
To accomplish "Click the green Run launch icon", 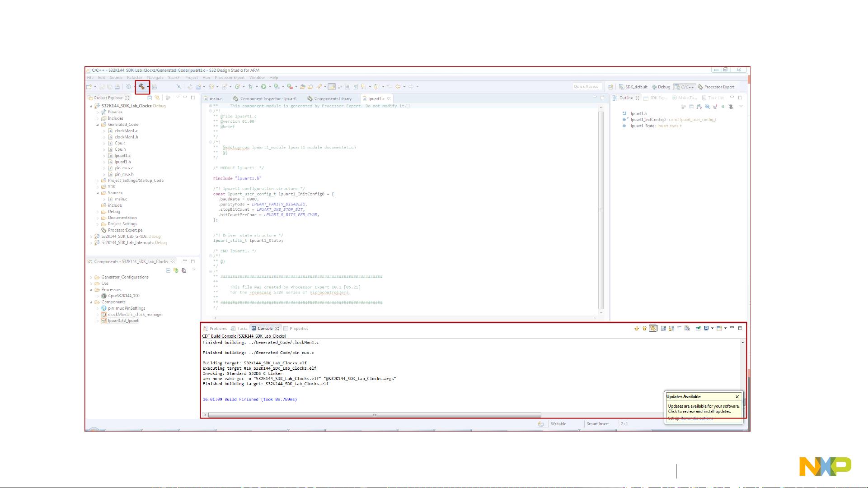I will click(x=263, y=87).
